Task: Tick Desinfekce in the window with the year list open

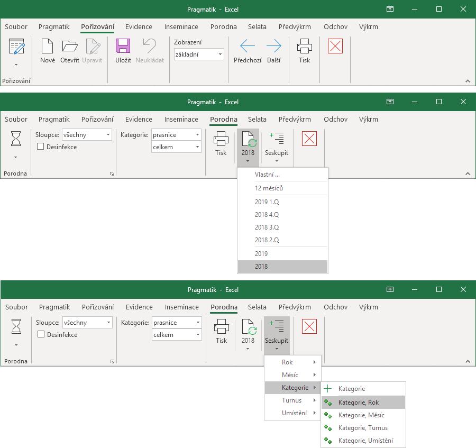Action: [40, 147]
